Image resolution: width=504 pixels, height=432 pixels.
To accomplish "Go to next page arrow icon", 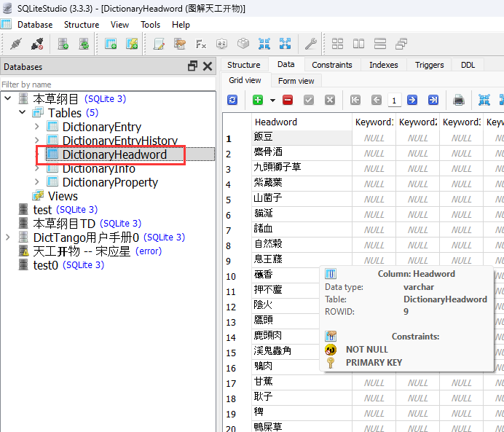I will [412, 100].
